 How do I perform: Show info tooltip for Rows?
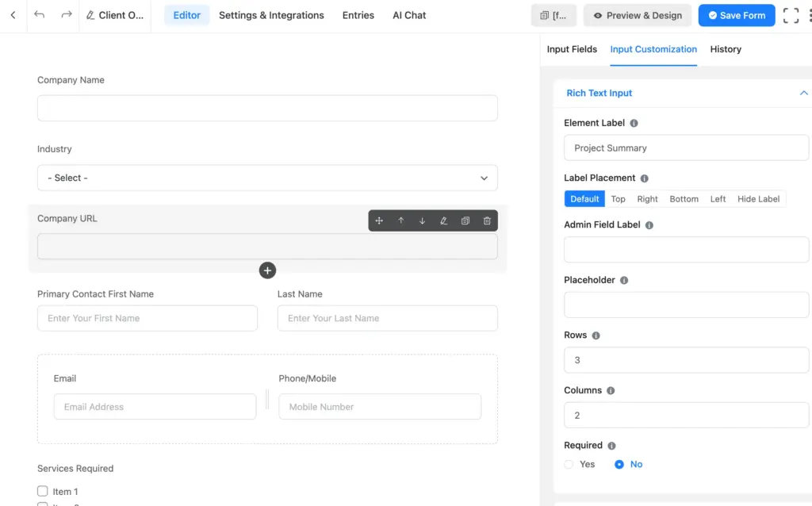tap(596, 335)
